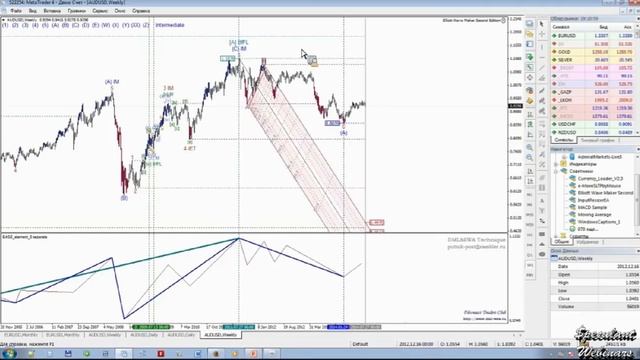Place wave label (W) from Elliott toolbar

[x=105, y=25]
